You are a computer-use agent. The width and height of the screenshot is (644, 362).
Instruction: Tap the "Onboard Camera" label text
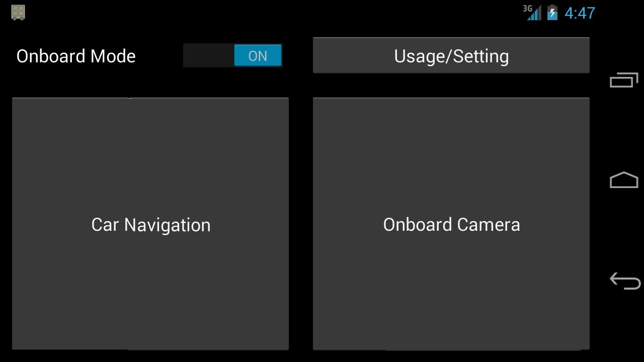click(x=451, y=225)
